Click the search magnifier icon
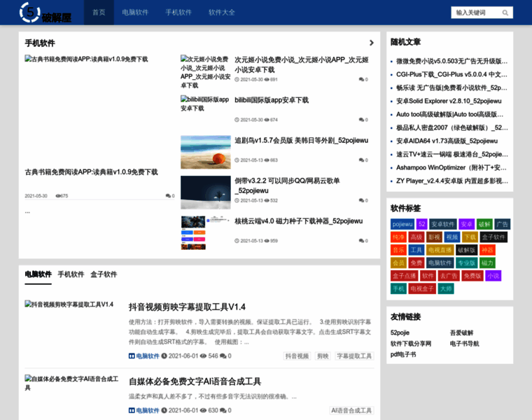 click(505, 13)
